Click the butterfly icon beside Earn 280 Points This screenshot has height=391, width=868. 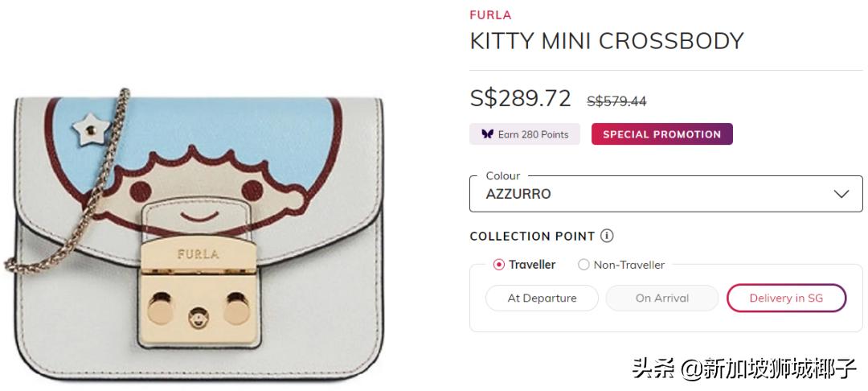pyautogui.click(x=487, y=134)
